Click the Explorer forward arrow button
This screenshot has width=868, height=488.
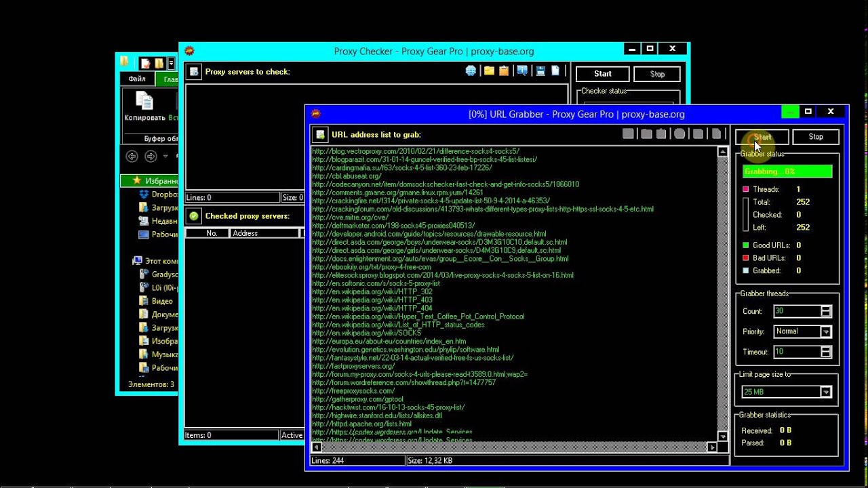point(151,157)
